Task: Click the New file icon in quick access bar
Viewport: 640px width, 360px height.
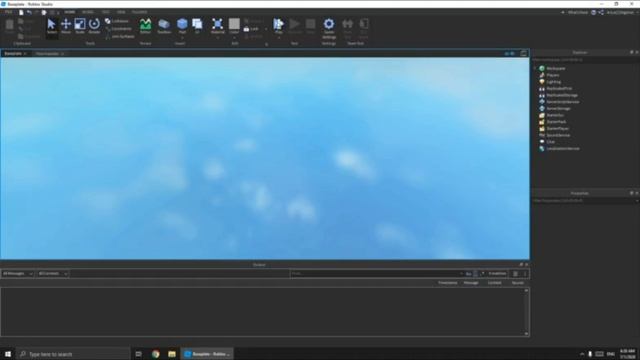Action: click(21, 13)
